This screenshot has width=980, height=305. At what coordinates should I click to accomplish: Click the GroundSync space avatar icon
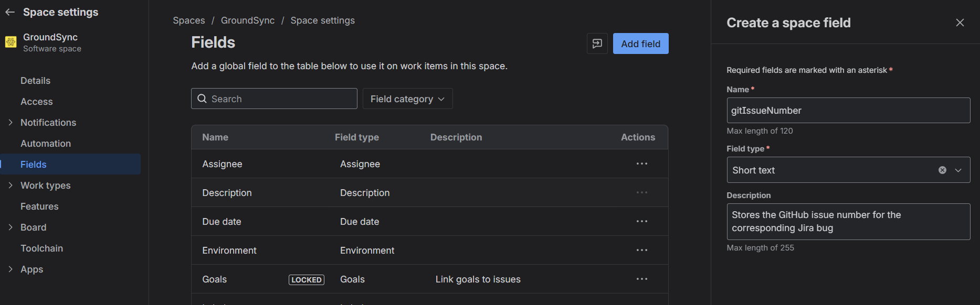click(x=11, y=42)
